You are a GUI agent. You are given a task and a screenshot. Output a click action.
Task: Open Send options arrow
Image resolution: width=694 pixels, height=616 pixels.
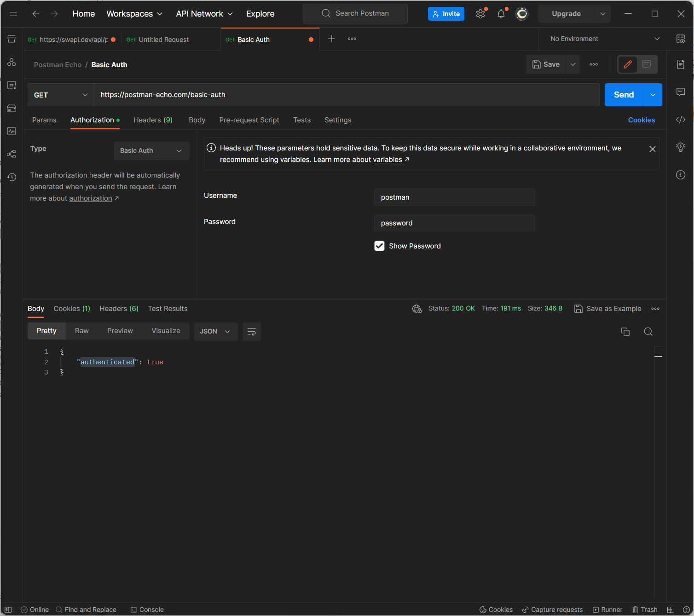coord(653,95)
